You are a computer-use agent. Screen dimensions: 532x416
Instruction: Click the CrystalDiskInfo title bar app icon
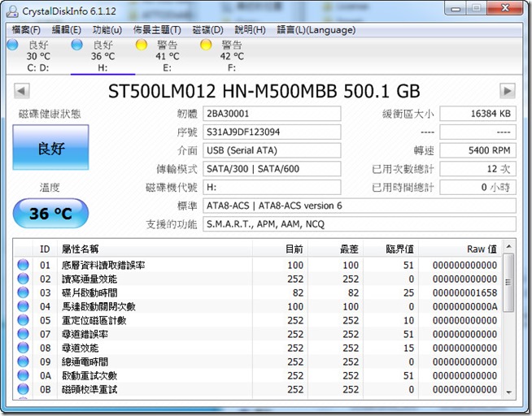[x=12, y=11]
